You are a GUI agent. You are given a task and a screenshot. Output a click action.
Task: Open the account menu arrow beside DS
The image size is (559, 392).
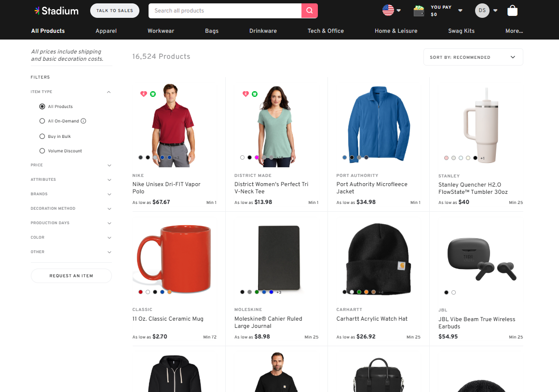point(495,11)
